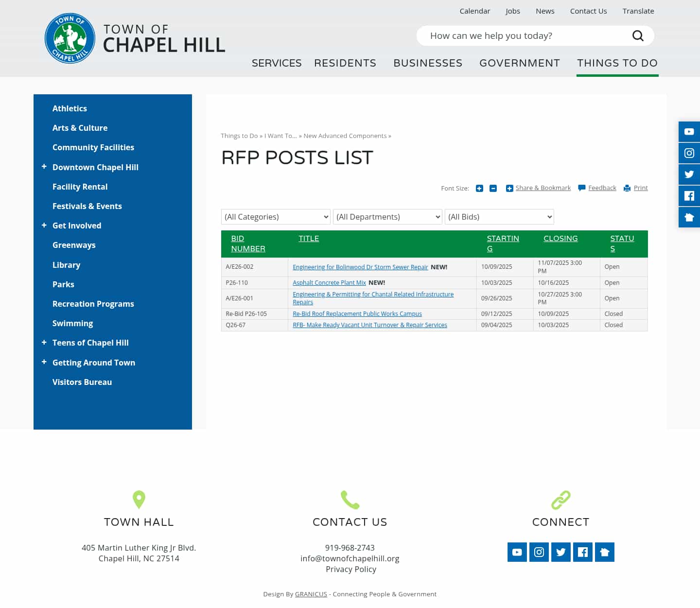Click the Feedback speech bubble icon
700x608 pixels.
coord(581,188)
